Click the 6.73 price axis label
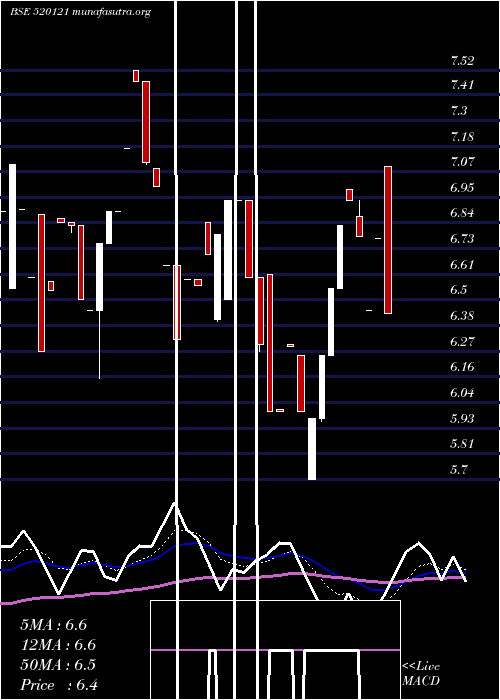 tap(462, 238)
